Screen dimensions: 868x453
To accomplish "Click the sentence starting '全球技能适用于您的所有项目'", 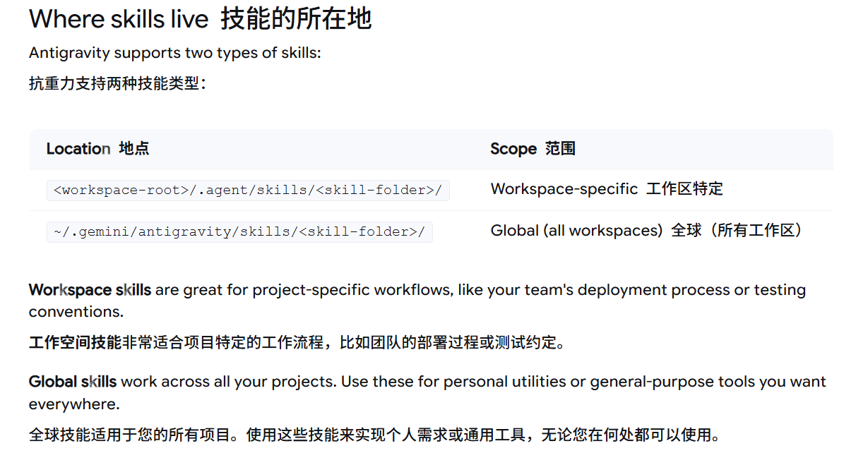I will 374,435.
